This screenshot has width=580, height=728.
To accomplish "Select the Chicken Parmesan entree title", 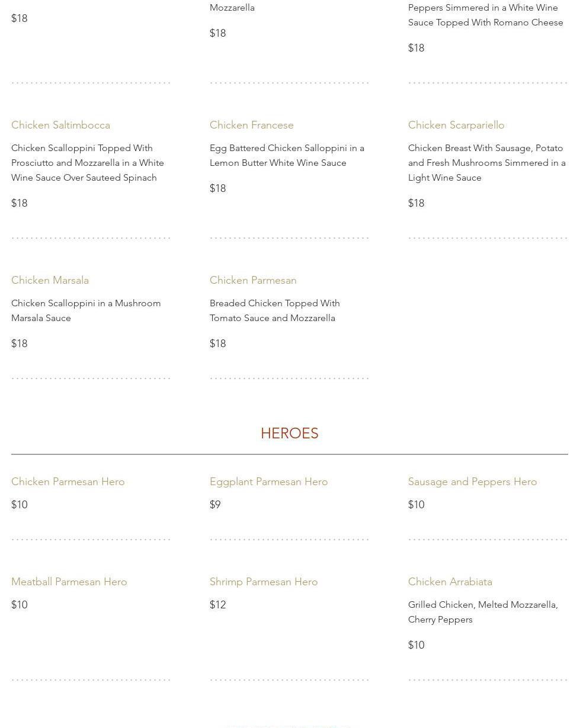I will point(253,280).
